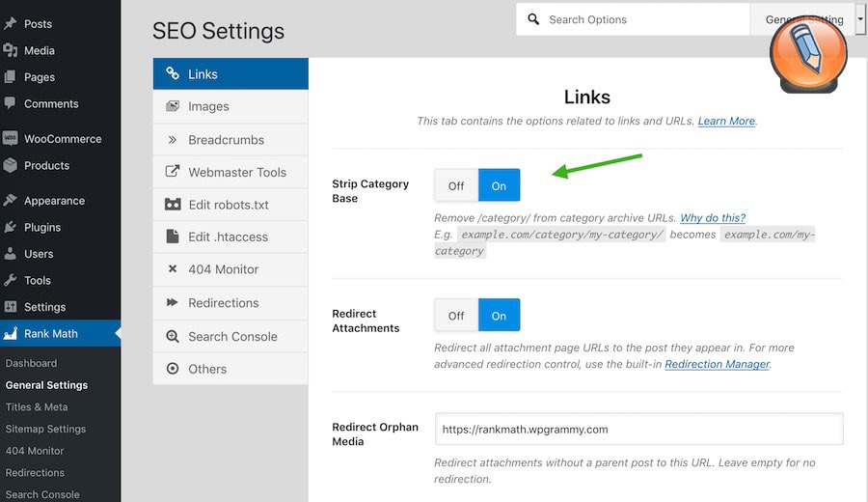Click the external-link icon beside Webmaster Tools
This screenshot has height=502, width=868.
(x=173, y=171)
